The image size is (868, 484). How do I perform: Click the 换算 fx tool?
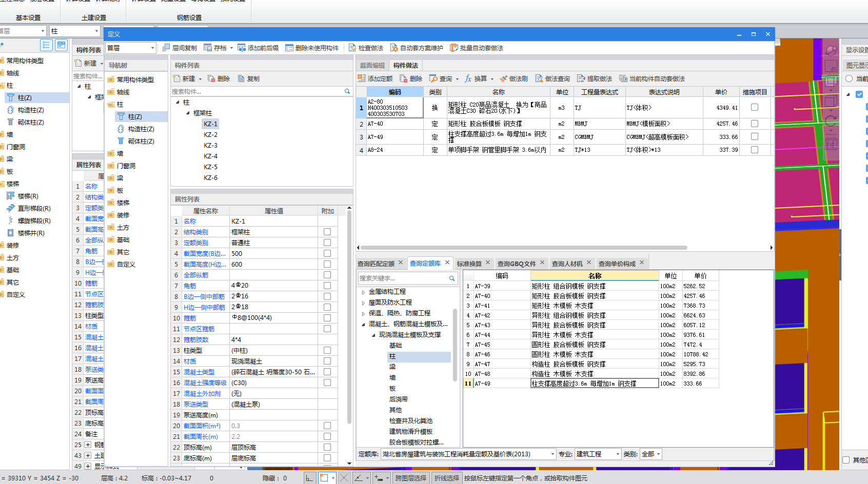(x=476, y=78)
